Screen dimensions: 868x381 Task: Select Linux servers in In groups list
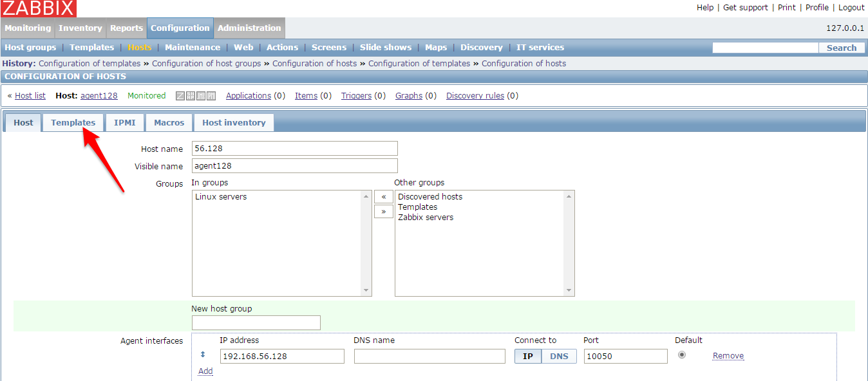[x=221, y=197]
